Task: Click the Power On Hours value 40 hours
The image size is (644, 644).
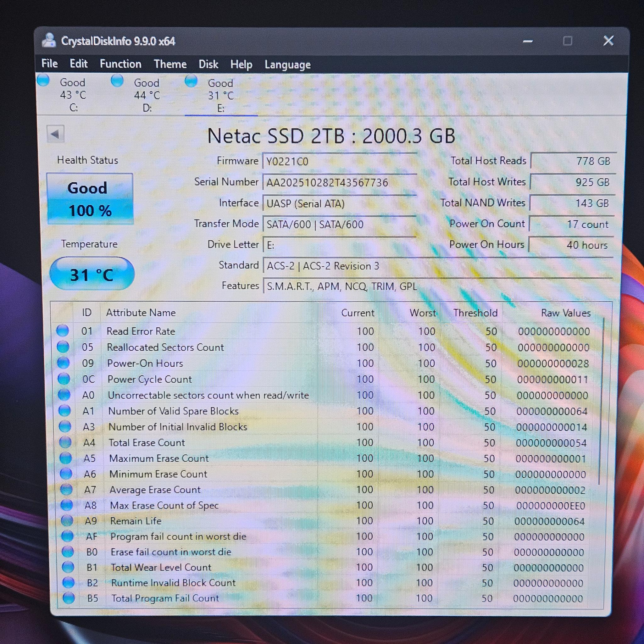Action: [x=571, y=245]
